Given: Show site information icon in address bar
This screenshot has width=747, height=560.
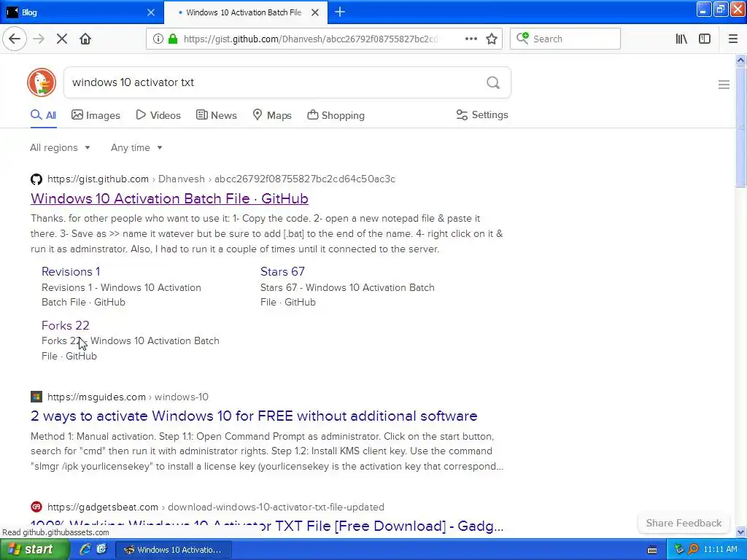Looking at the screenshot, I should click(158, 39).
